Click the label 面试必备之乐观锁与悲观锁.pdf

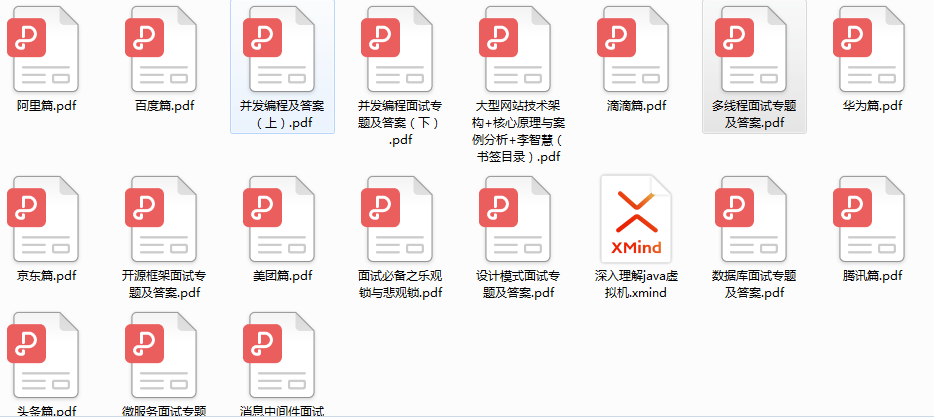pos(400,285)
